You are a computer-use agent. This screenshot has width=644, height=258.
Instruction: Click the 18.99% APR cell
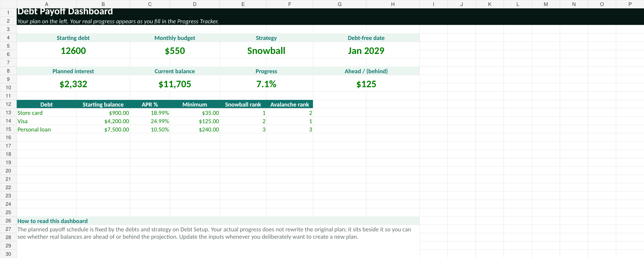point(150,113)
